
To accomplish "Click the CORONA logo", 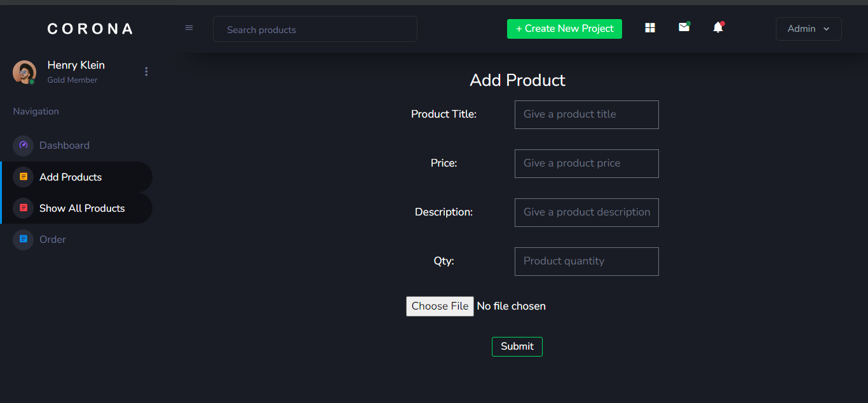I will 89,28.
